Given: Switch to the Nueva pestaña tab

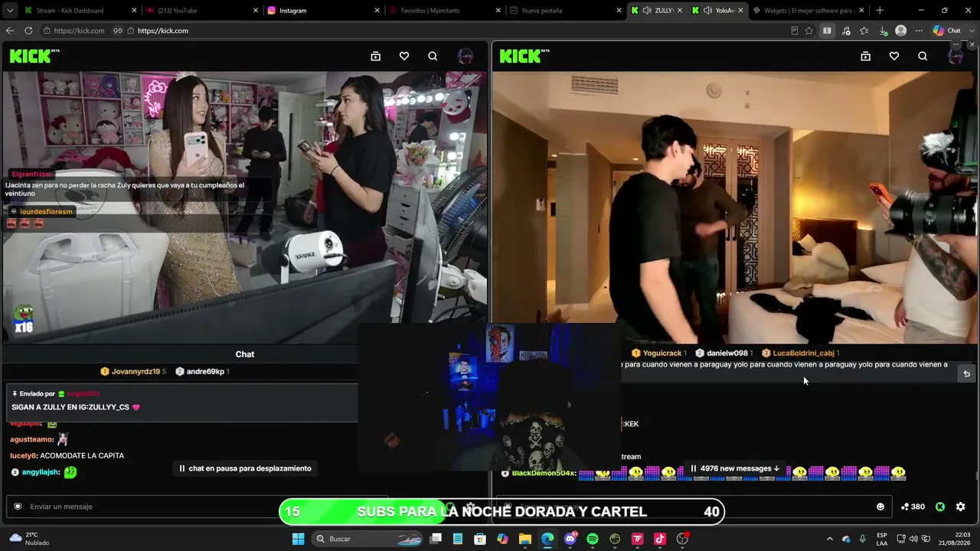Looking at the screenshot, I should tap(565, 11).
